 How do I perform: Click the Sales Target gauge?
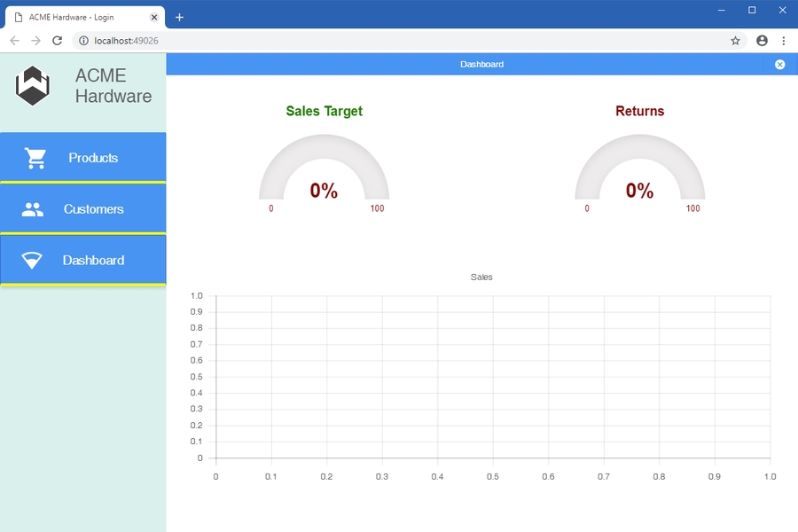tap(324, 173)
